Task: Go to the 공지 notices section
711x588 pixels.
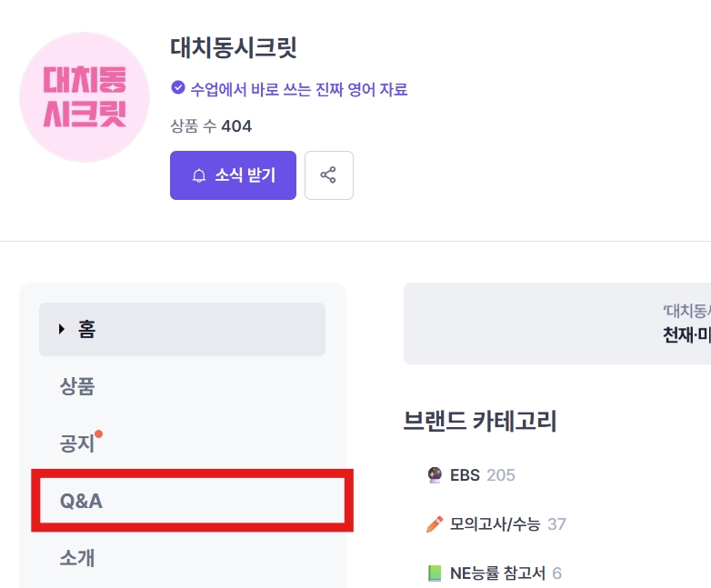Action: pos(76,443)
